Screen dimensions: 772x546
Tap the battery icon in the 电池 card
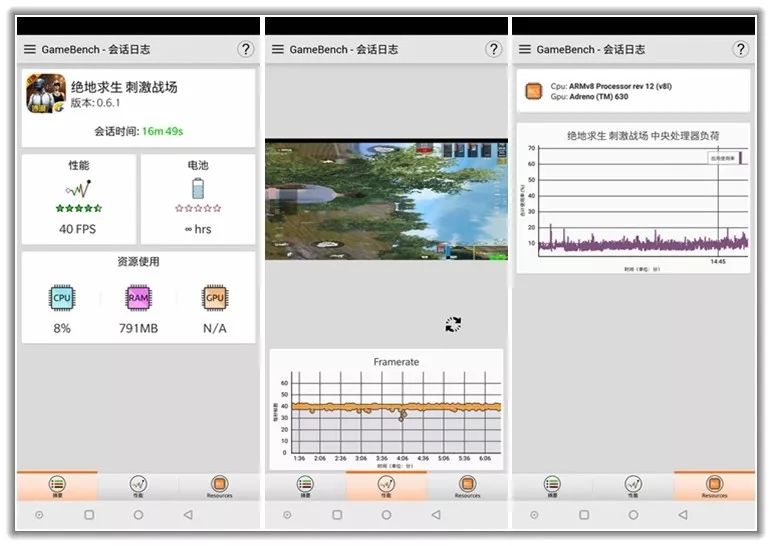coord(198,188)
